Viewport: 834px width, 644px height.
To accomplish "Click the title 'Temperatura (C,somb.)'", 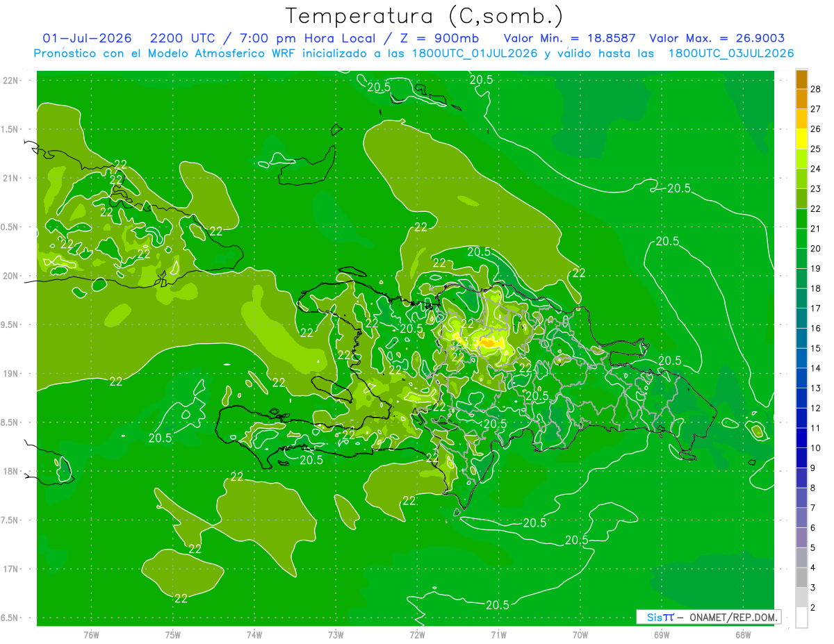I will [x=425, y=17].
